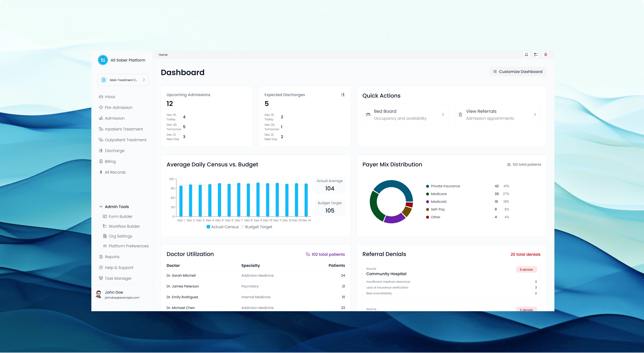Click the Workflow Builder icon

tap(105, 226)
